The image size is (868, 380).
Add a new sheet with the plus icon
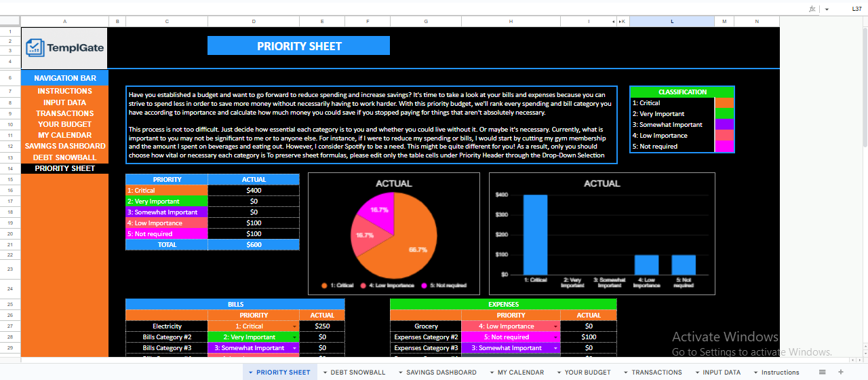pyautogui.click(x=841, y=372)
